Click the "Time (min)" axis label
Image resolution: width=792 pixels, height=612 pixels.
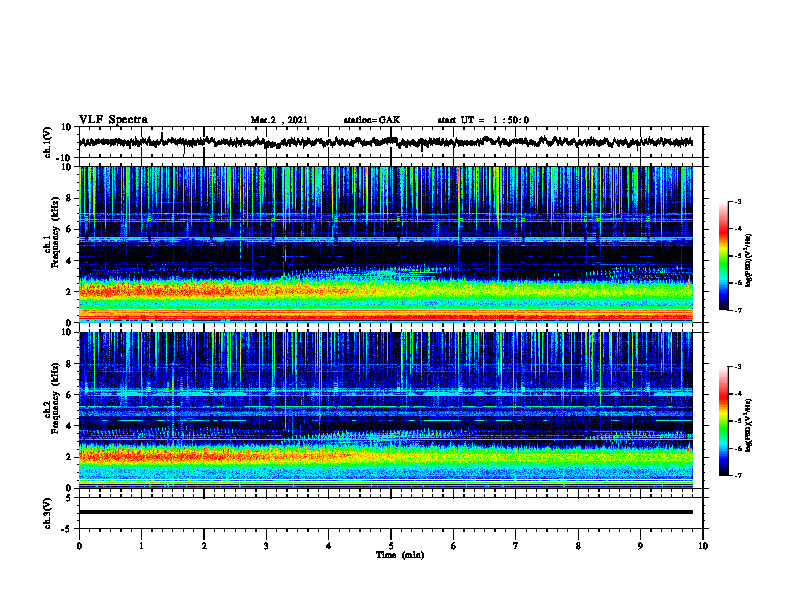[x=400, y=555]
